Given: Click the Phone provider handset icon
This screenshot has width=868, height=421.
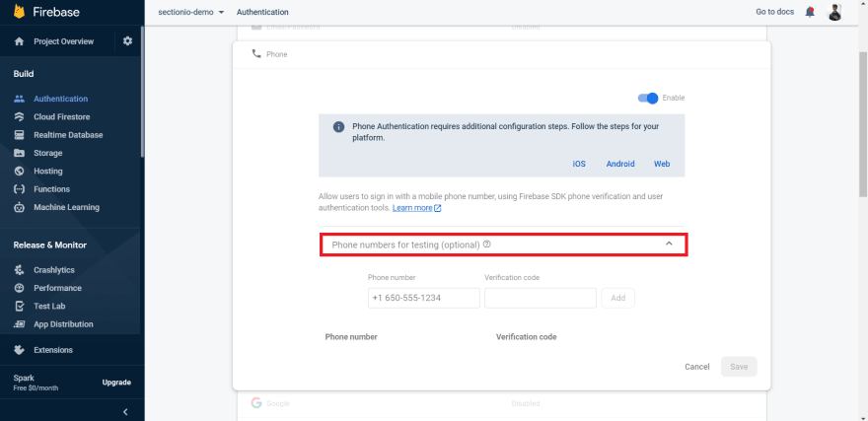Looking at the screenshot, I should click(255, 54).
